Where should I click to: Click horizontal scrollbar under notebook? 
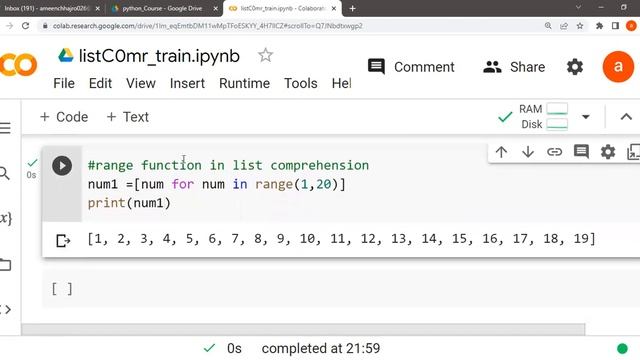click(303, 329)
